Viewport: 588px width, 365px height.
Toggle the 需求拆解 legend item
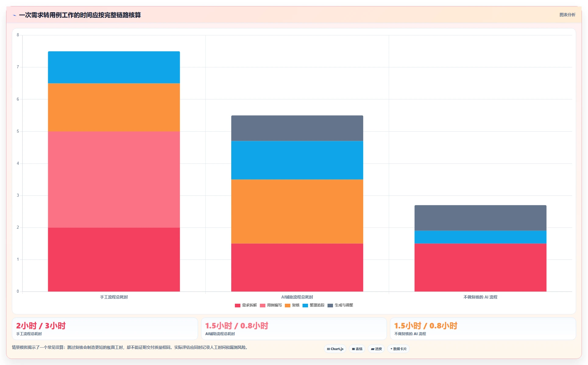[x=246, y=305]
